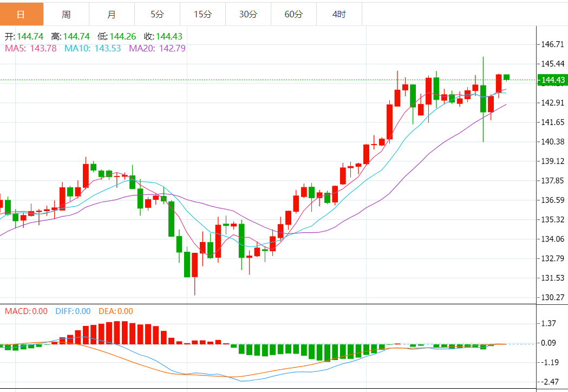Click the MA10: 143.53 indicator label

click(93, 48)
